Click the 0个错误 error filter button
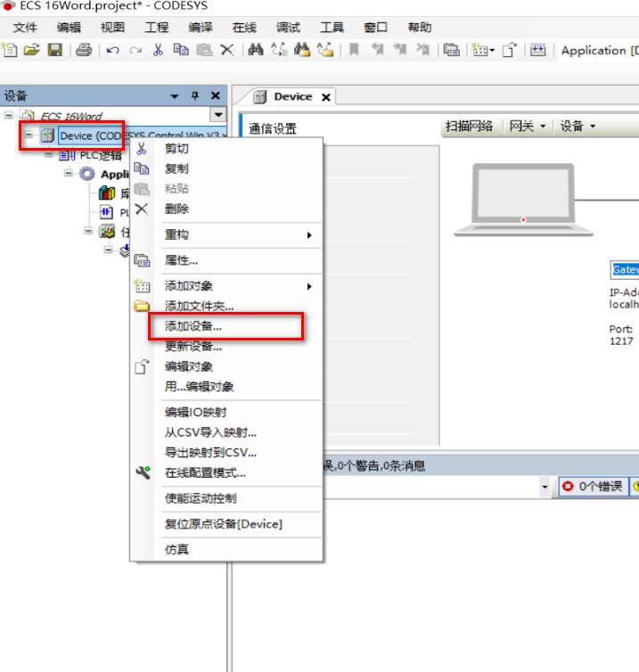The image size is (639, 672). point(594,486)
